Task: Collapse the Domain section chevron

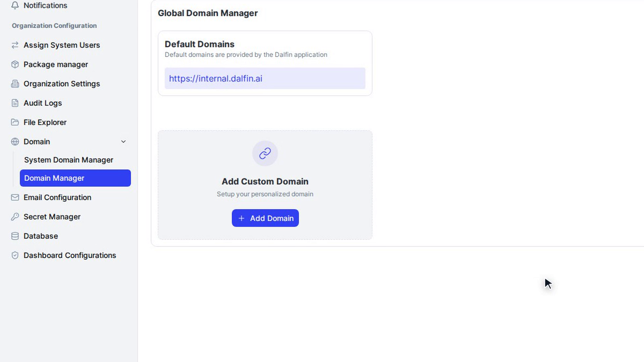Action: point(123,141)
